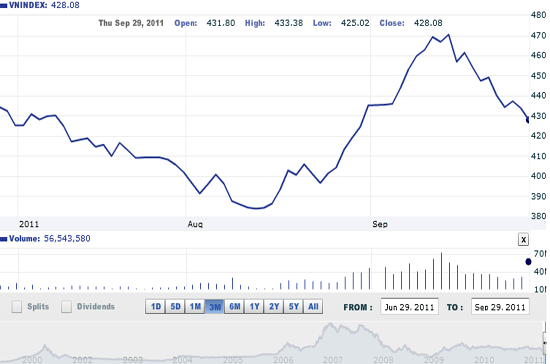
Task: Select the 1M time range
Action: coord(195,307)
